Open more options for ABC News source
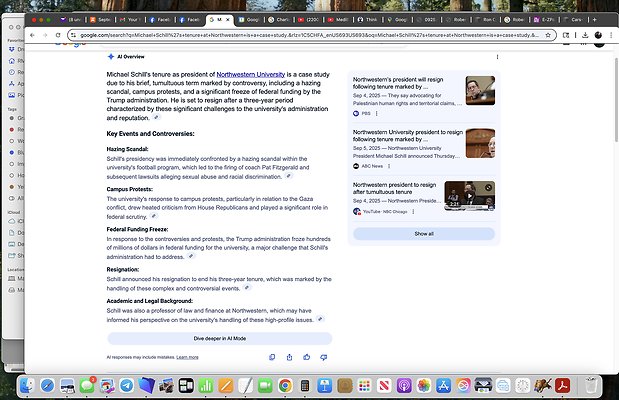Image resolution: width=619 pixels, height=400 pixels. 389,166
